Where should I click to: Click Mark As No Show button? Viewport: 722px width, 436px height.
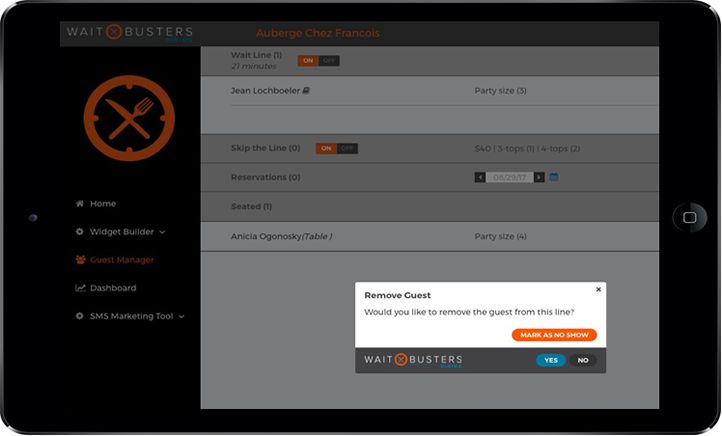554,335
